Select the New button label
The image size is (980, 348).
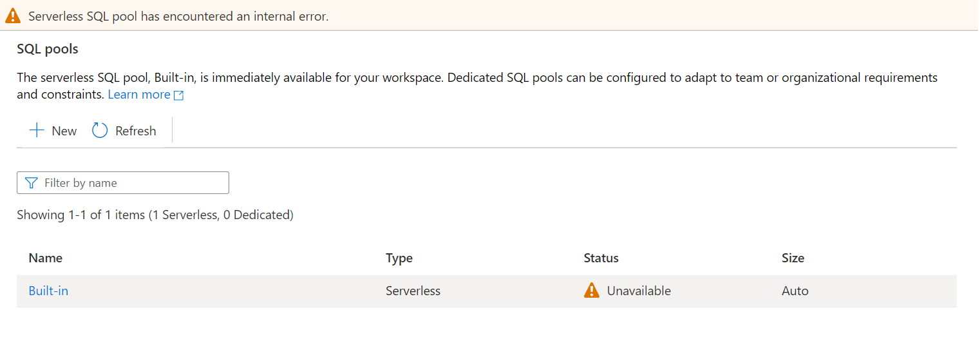point(64,131)
